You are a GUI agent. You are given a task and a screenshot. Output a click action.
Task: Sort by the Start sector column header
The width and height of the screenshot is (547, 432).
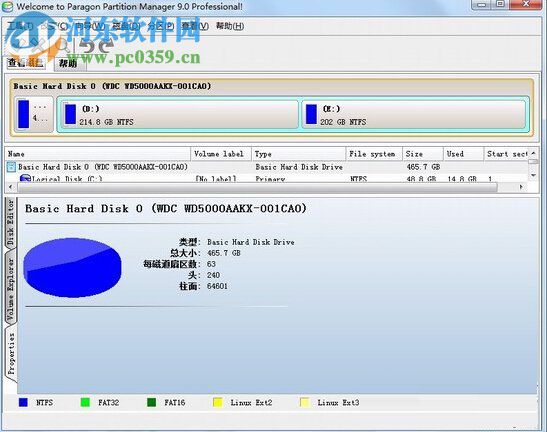pos(507,154)
